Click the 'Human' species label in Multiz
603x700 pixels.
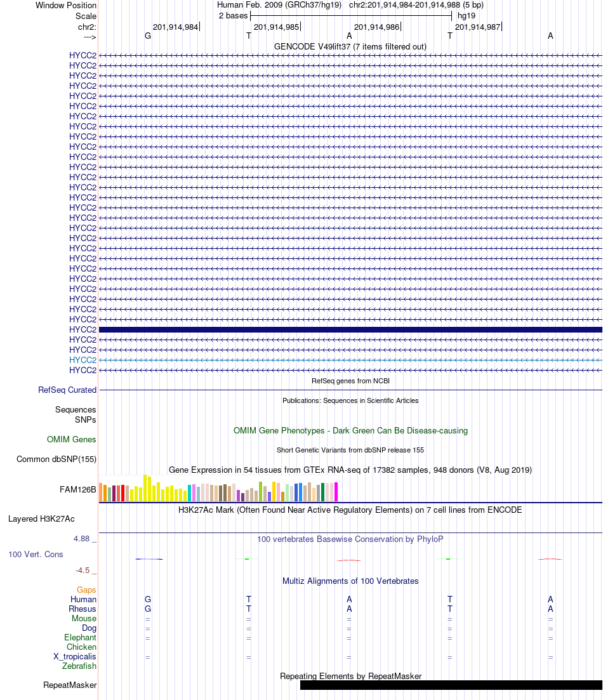pyautogui.click(x=83, y=599)
